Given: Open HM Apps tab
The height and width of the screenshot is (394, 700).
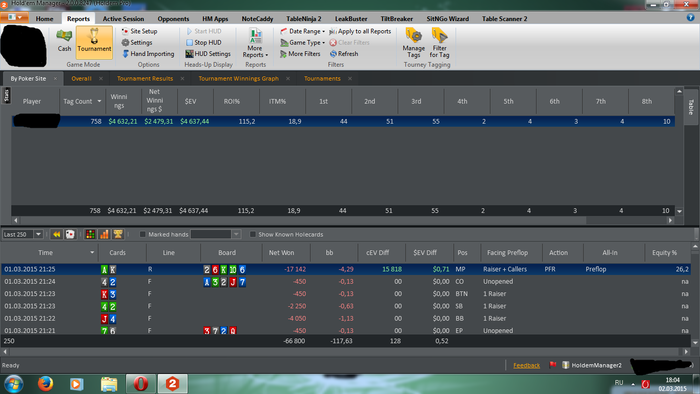Looking at the screenshot, I should [215, 19].
